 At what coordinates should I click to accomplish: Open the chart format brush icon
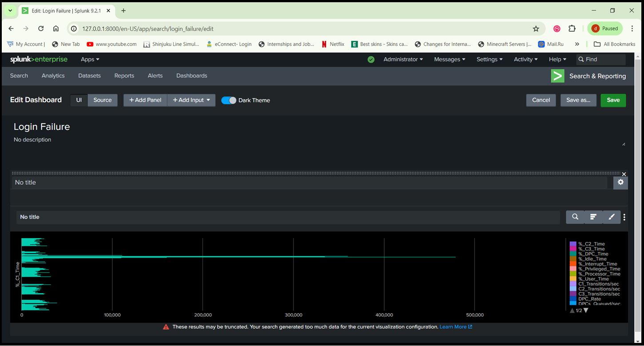coord(611,217)
